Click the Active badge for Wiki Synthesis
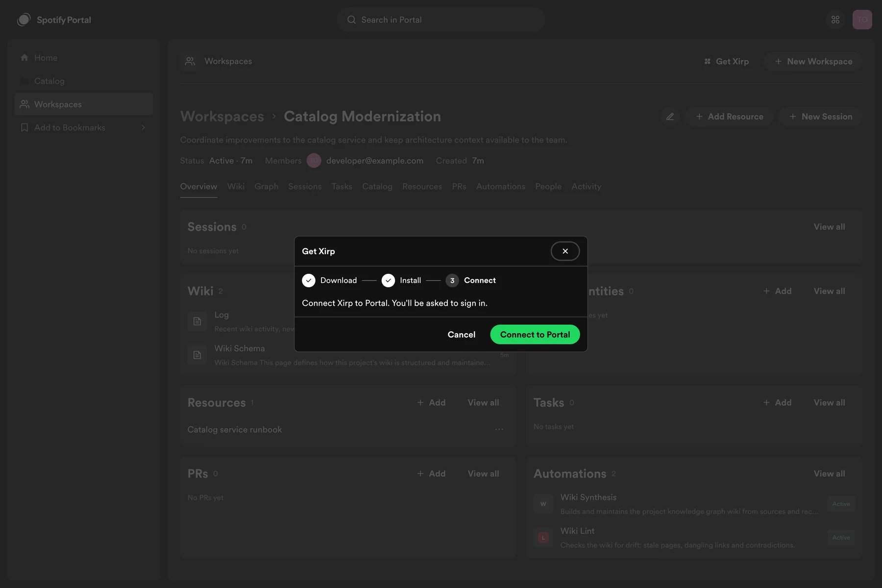Image resolution: width=882 pixels, height=588 pixels. [x=841, y=504]
